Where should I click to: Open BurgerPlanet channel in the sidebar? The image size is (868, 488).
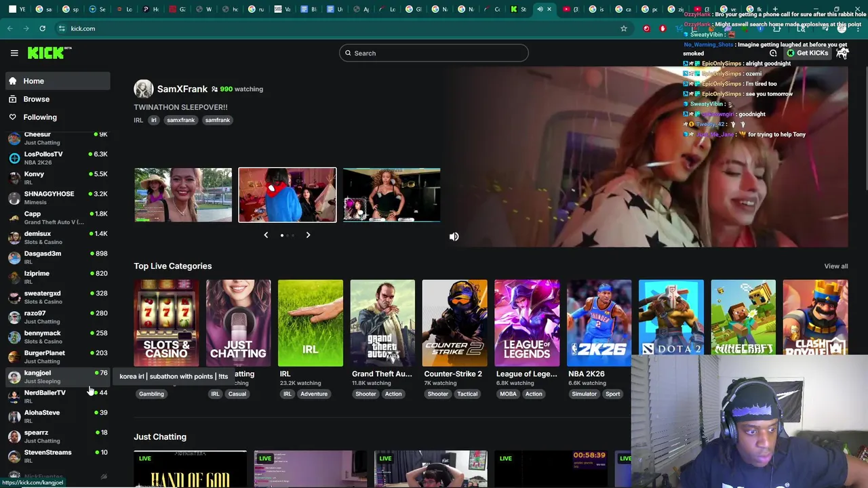(58, 357)
